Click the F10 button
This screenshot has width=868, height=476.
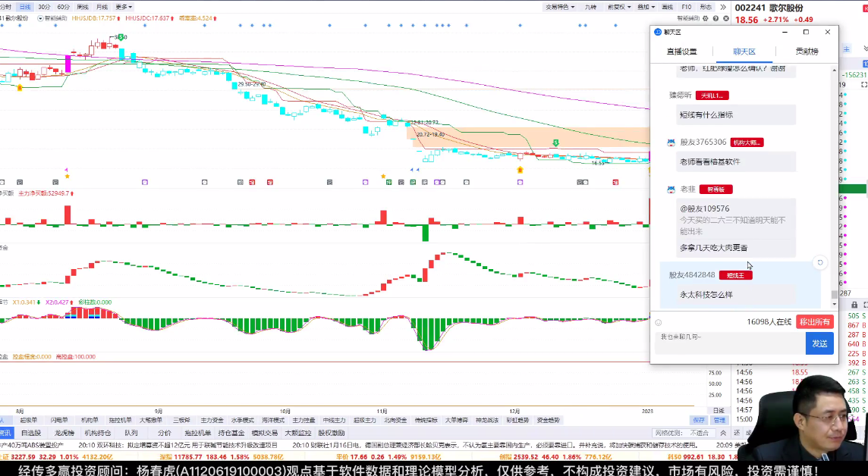(687, 7)
